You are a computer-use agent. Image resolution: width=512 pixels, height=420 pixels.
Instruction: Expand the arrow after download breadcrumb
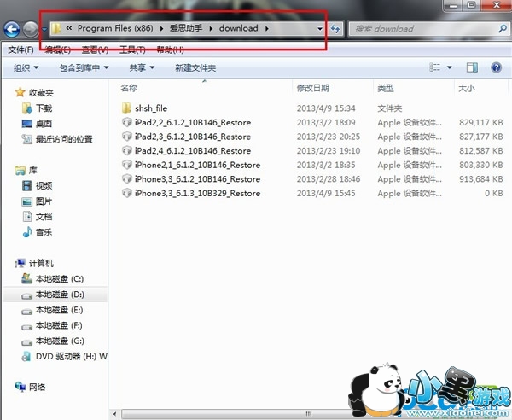pyautogui.click(x=267, y=29)
